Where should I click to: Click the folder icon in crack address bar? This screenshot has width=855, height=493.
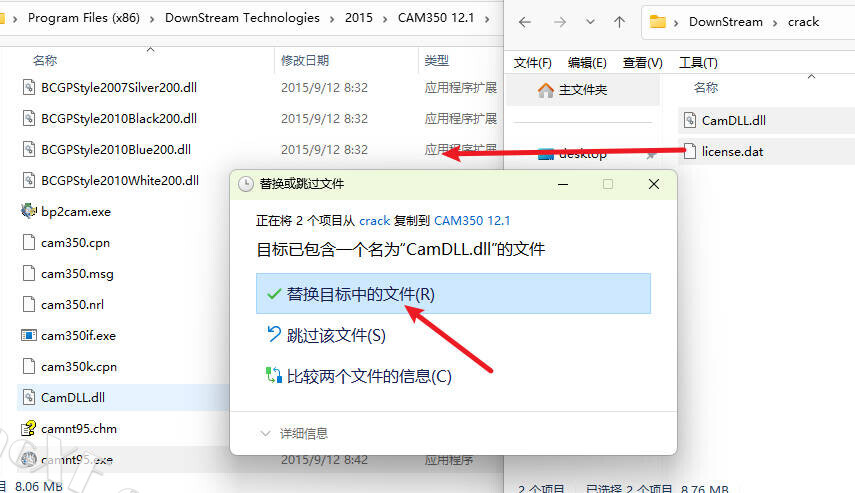point(658,22)
